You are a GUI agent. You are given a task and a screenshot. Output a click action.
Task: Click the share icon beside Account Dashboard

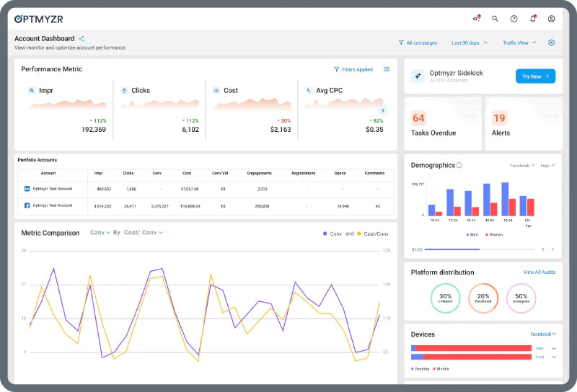[82, 39]
